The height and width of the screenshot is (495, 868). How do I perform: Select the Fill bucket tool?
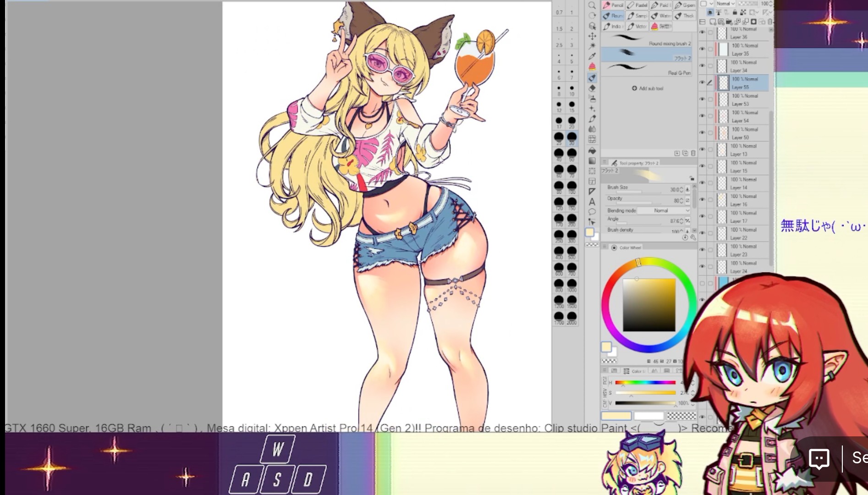(x=592, y=151)
